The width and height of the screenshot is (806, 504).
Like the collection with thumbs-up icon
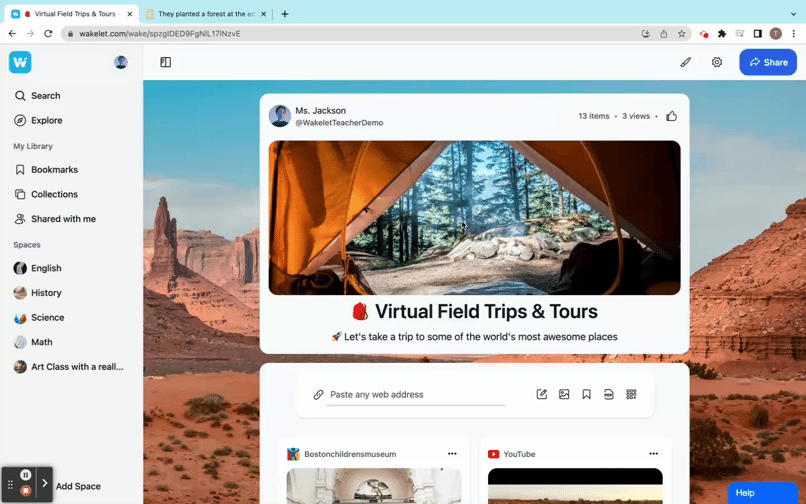671,116
